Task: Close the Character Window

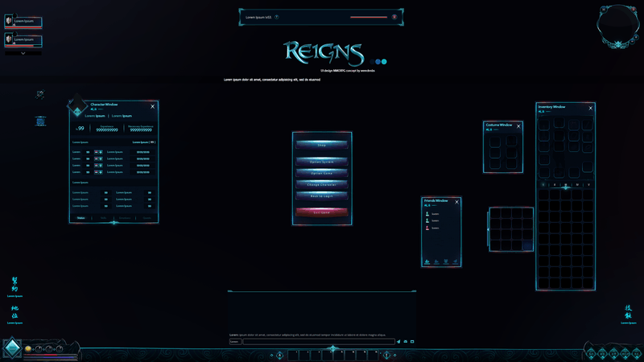Action: [153, 106]
